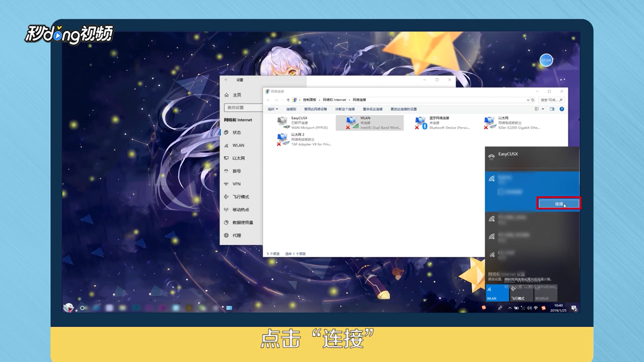Refresh the network connections window
The image size is (644, 362).
533,100
